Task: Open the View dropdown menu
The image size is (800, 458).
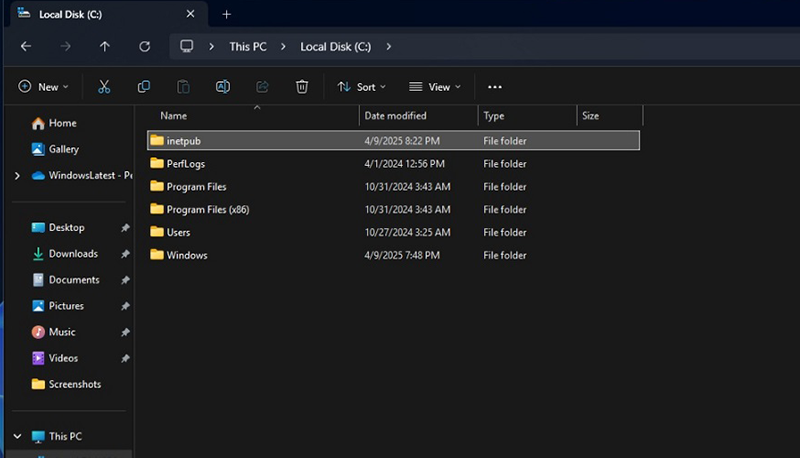Action: click(x=435, y=87)
